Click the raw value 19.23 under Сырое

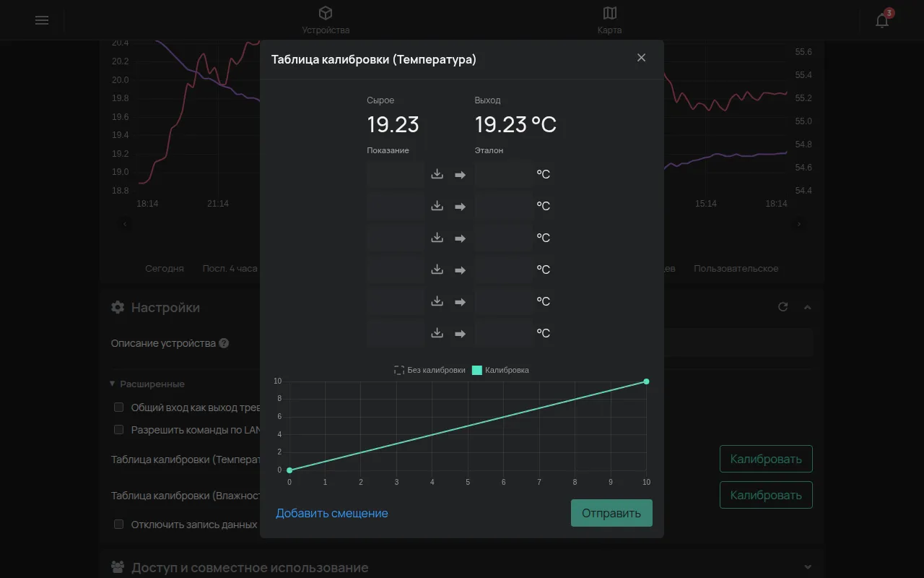pos(393,124)
